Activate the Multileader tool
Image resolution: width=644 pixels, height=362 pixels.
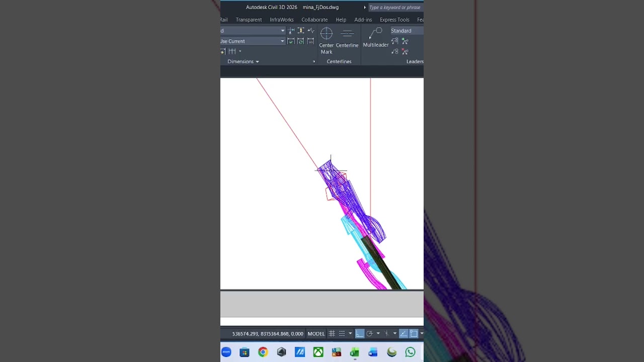pos(376,38)
